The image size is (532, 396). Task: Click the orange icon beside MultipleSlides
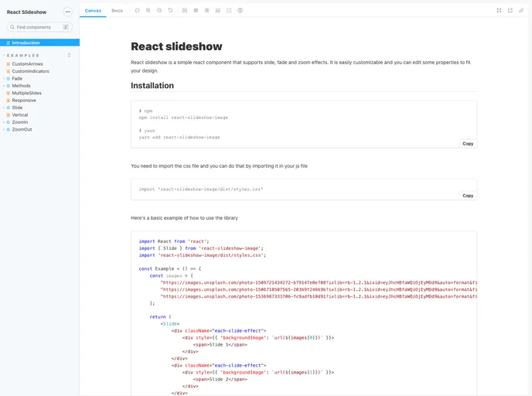[x=9, y=93]
